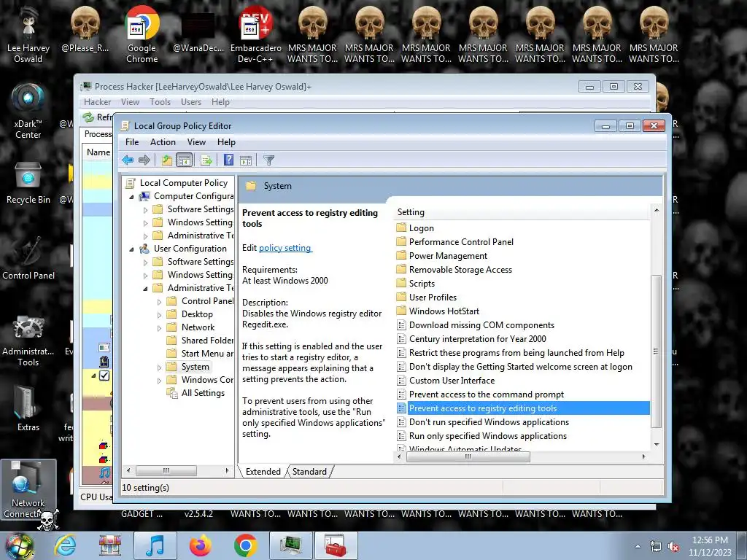Screen dimensions: 747x560
Task: Expand Software Settings under User Configuration
Action: click(145, 262)
